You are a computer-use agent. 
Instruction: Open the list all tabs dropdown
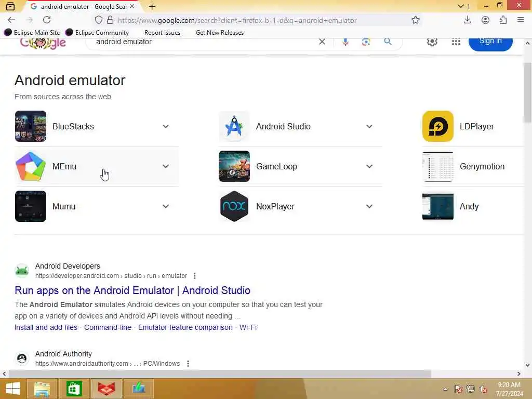pyautogui.click(x=463, y=6)
